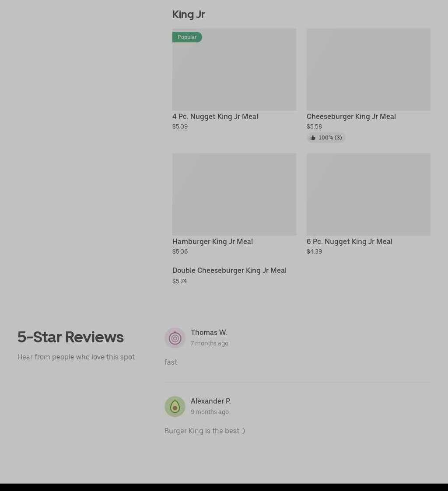This screenshot has width=448, height=491.
Task: Click the 5-Star Reviews heading
Action: [x=70, y=337]
